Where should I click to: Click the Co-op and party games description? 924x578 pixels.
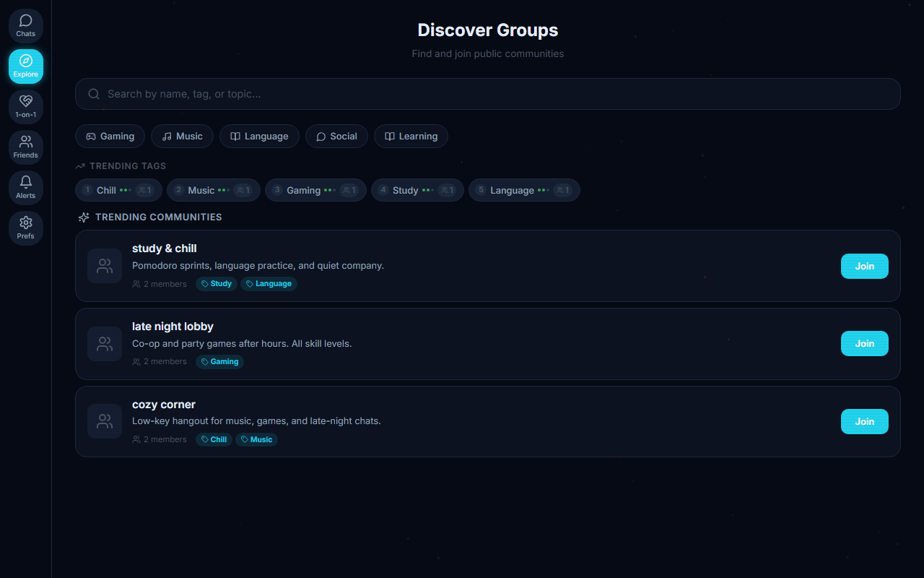pos(242,344)
